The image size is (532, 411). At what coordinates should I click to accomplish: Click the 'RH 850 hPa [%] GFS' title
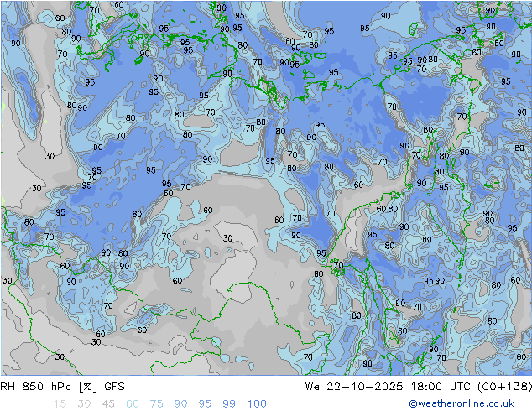tap(62, 387)
